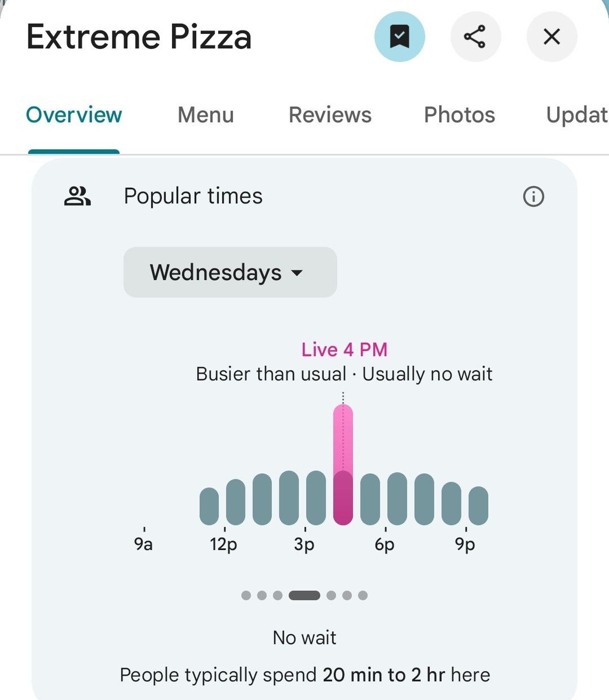Reveal the partially visible Updates tab
This screenshot has width=609, height=700.
(x=576, y=115)
